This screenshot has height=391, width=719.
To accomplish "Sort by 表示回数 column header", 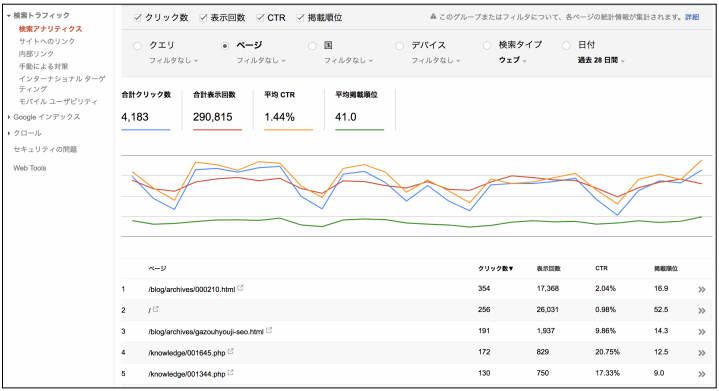I will click(548, 268).
